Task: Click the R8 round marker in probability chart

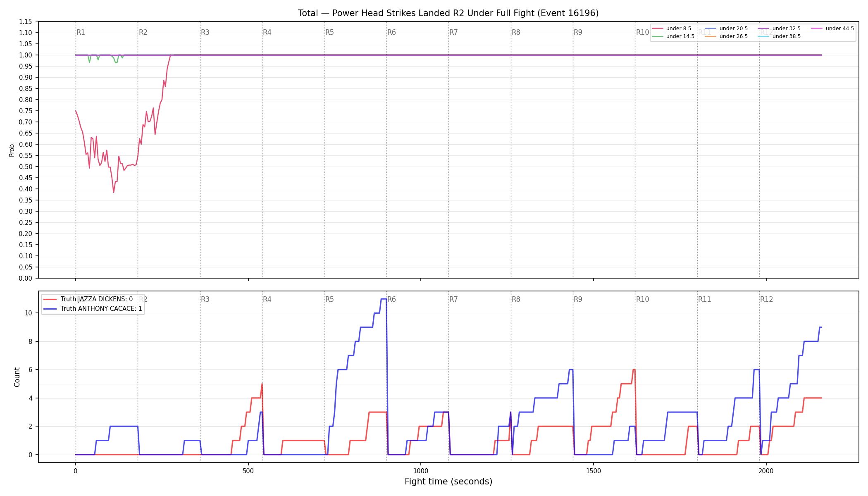Action: click(x=516, y=32)
